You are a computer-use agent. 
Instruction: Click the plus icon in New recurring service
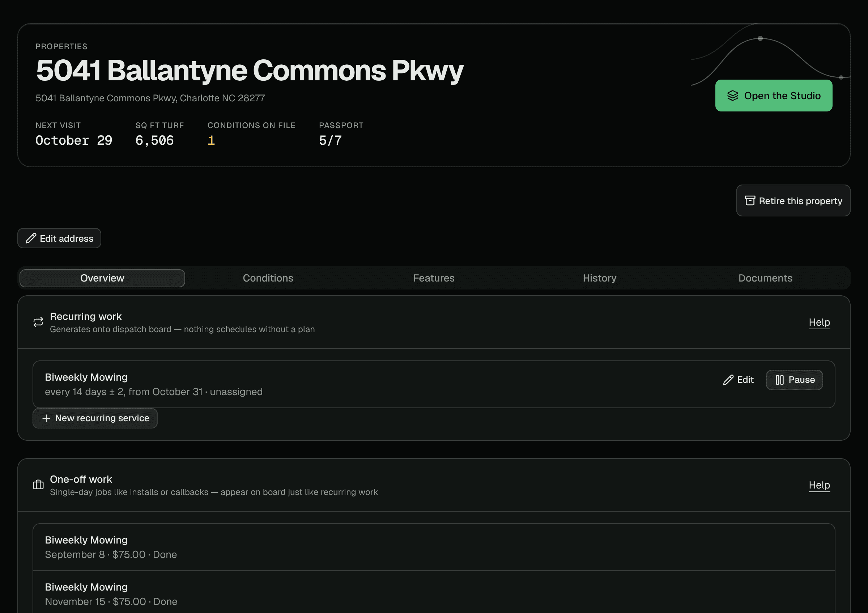pyautogui.click(x=46, y=418)
